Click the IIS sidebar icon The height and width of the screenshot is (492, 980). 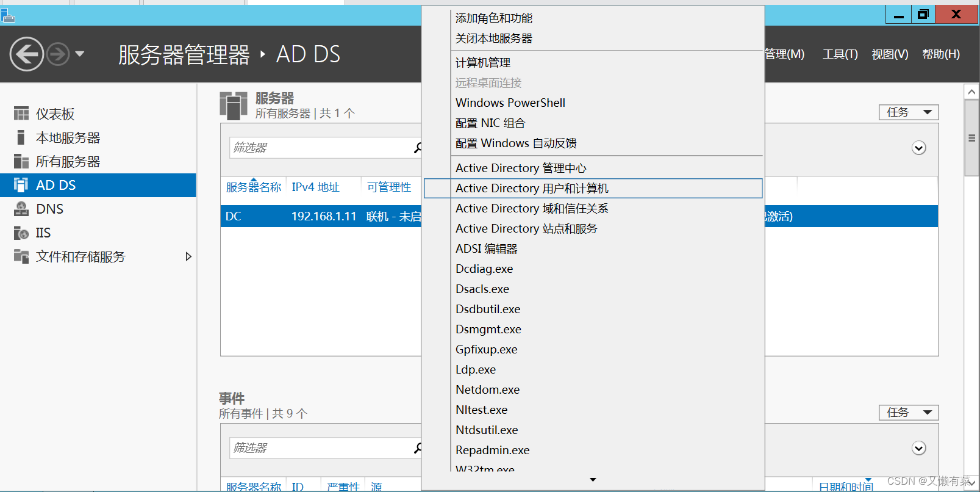coord(21,233)
